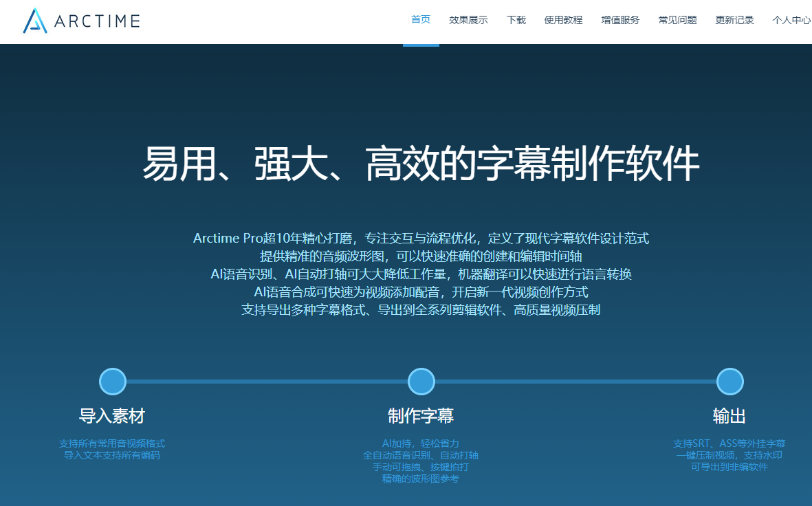The width and height of the screenshot is (812, 506).
Task: Click the ARCTIME brand name text
Action: 98,21
